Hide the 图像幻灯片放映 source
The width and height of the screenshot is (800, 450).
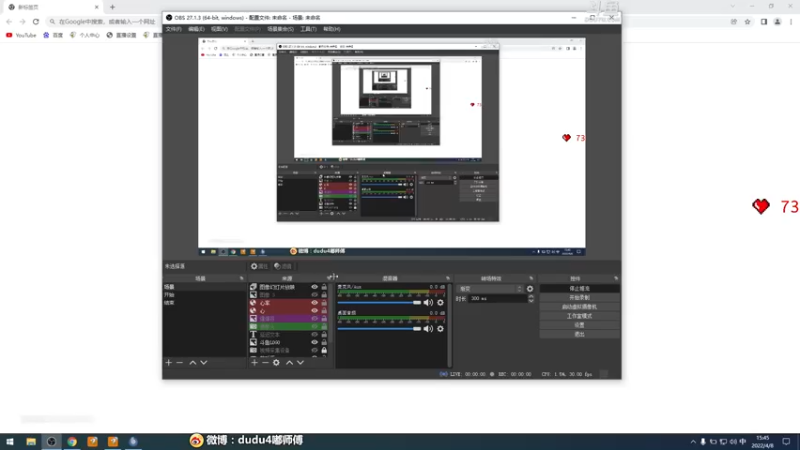tap(314, 287)
